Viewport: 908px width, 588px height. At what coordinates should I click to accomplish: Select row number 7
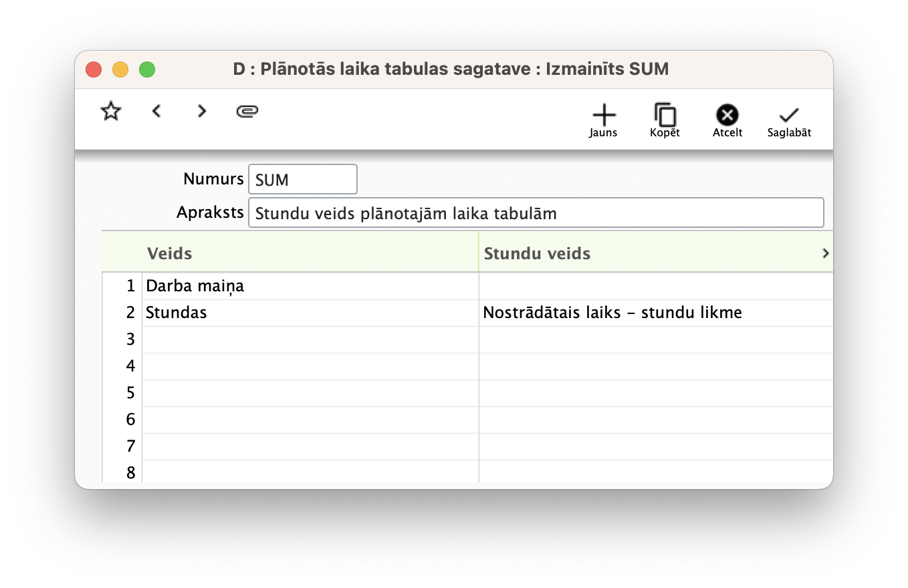pos(123,446)
